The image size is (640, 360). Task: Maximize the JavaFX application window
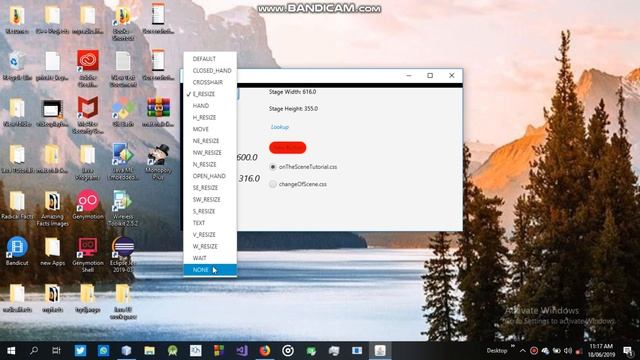[430, 76]
